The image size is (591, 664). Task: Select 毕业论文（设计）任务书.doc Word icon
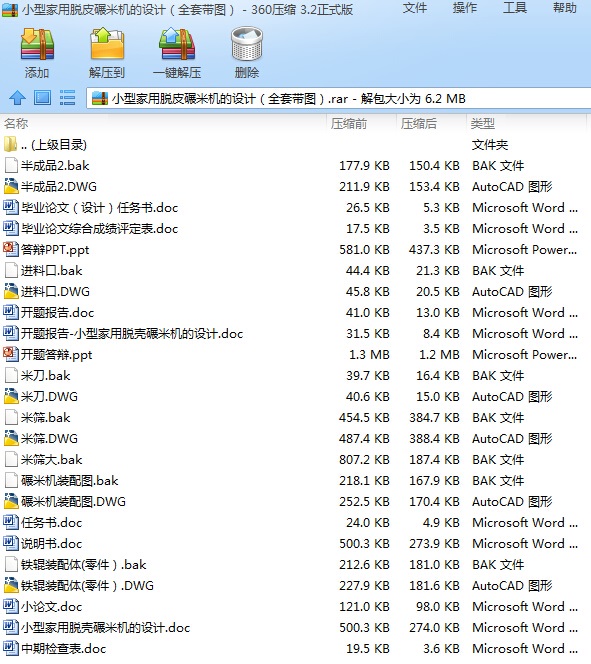tap(11, 207)
